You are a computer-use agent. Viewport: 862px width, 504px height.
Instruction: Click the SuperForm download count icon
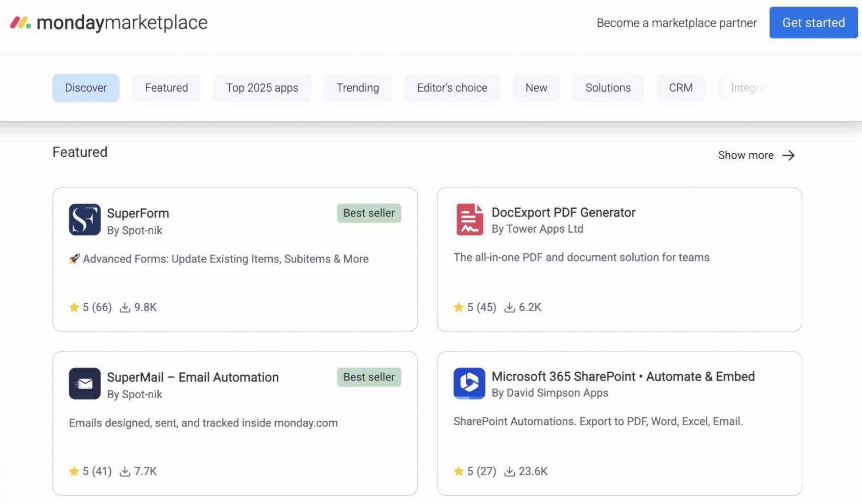point(125,307)
